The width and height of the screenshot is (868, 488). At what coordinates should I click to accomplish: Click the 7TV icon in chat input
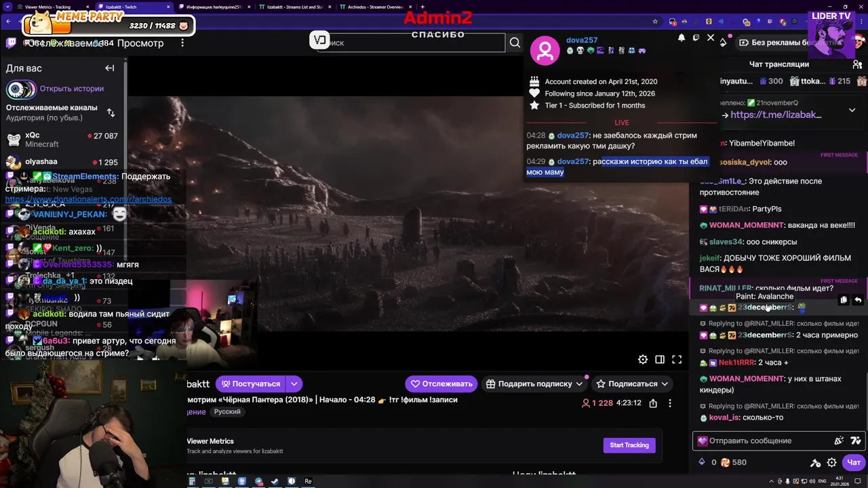[856, 441]
